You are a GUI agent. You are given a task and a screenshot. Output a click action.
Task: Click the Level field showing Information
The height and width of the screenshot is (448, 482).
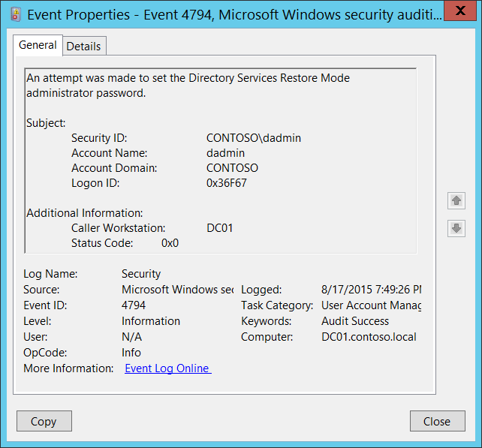(x=151, y=321)
